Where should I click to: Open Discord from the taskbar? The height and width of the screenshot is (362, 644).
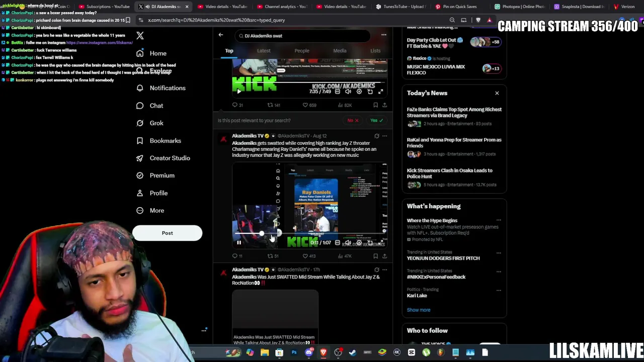(309, 352)
